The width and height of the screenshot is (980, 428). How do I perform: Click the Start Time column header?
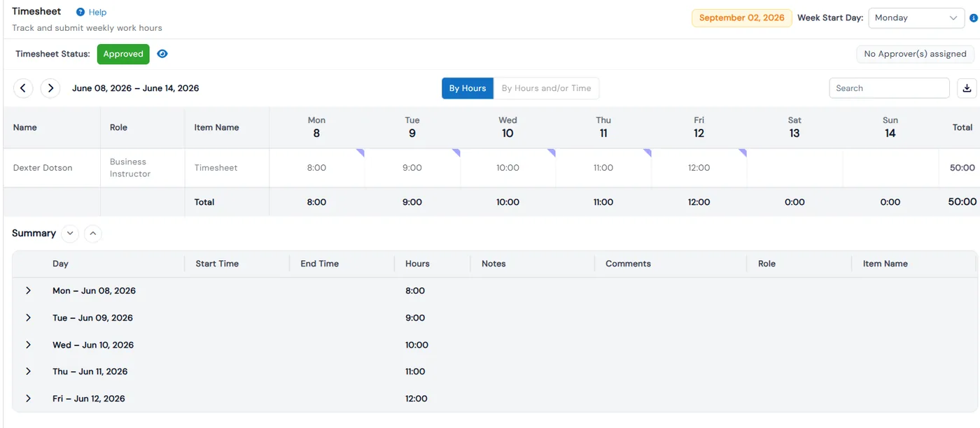click(x=237, y=264)
